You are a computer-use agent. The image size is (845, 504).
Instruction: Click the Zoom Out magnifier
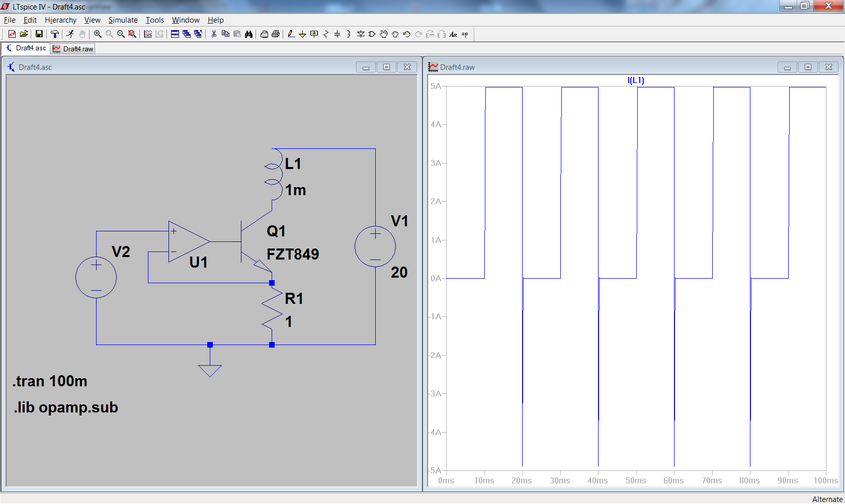pyautogui.click(x=121, y=34)
